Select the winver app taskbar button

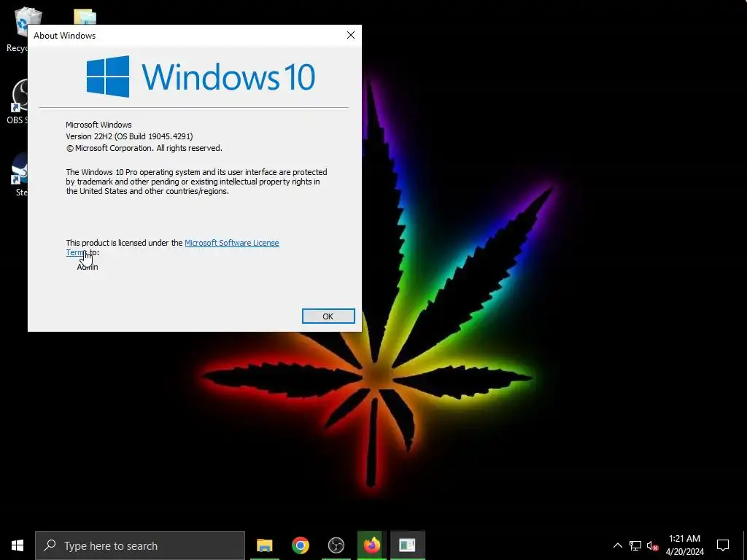click(x=407, y=545)
